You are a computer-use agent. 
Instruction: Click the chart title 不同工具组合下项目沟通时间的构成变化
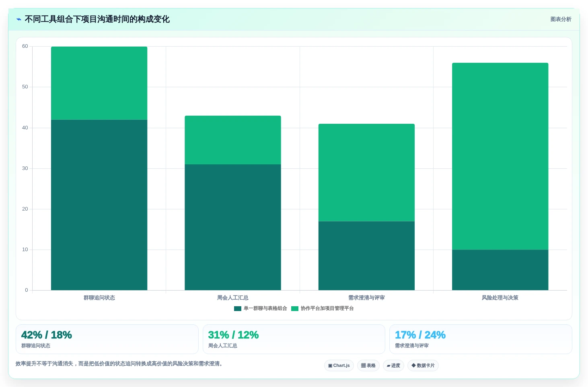coord(97,19)
